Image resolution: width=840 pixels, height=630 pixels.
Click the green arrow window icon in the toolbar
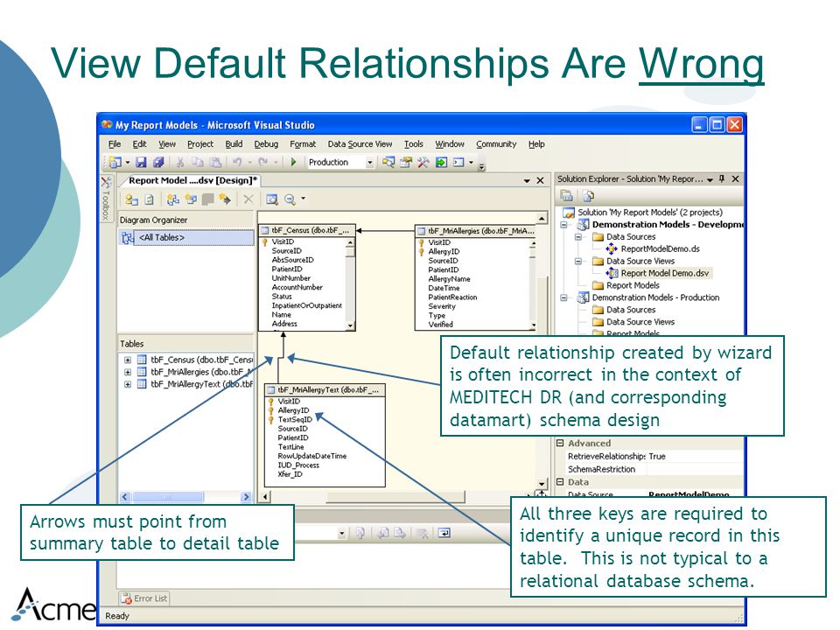(x=441, y=162)
